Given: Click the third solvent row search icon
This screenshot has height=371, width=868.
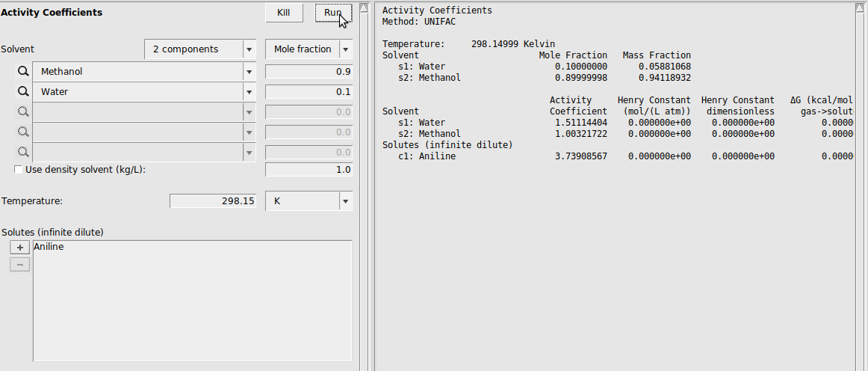Looking at the screenshot, I should [23, 112].
